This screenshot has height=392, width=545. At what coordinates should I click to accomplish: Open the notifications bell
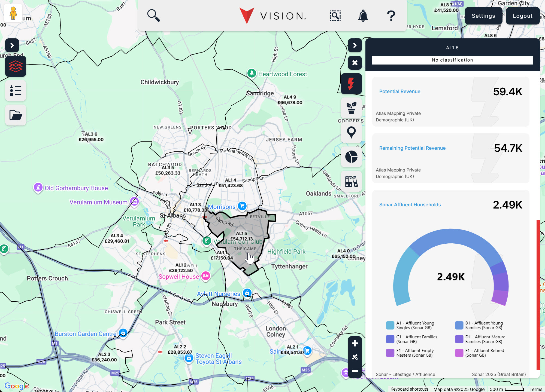click(363, 16)
